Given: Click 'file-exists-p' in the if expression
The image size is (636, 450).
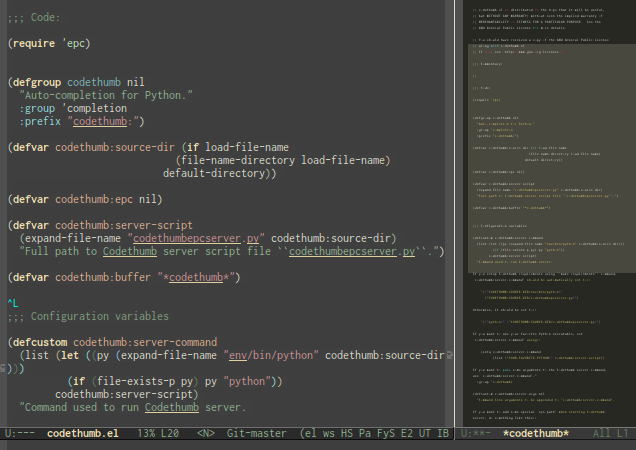Looking at the screenshot, I should click(135, 381).
